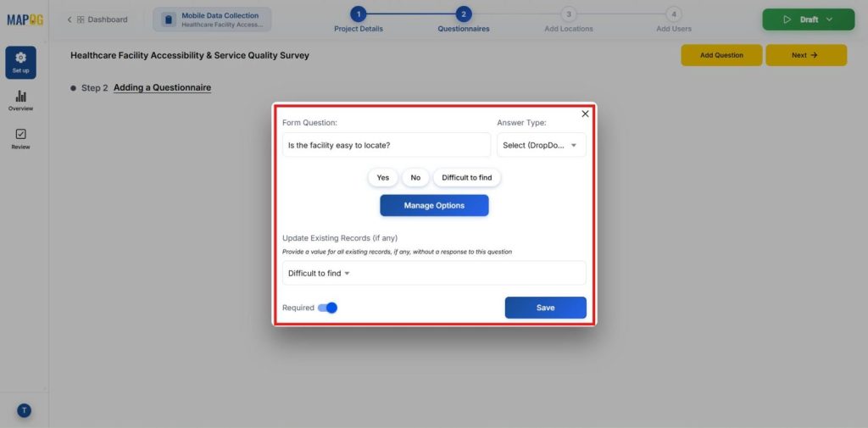
Task: Click the survey title heading
Action: (190, 55)
